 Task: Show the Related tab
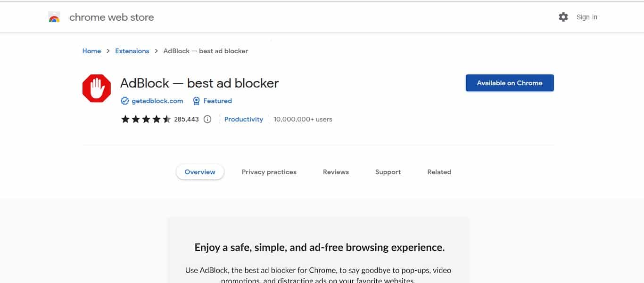tap(439, 172)
